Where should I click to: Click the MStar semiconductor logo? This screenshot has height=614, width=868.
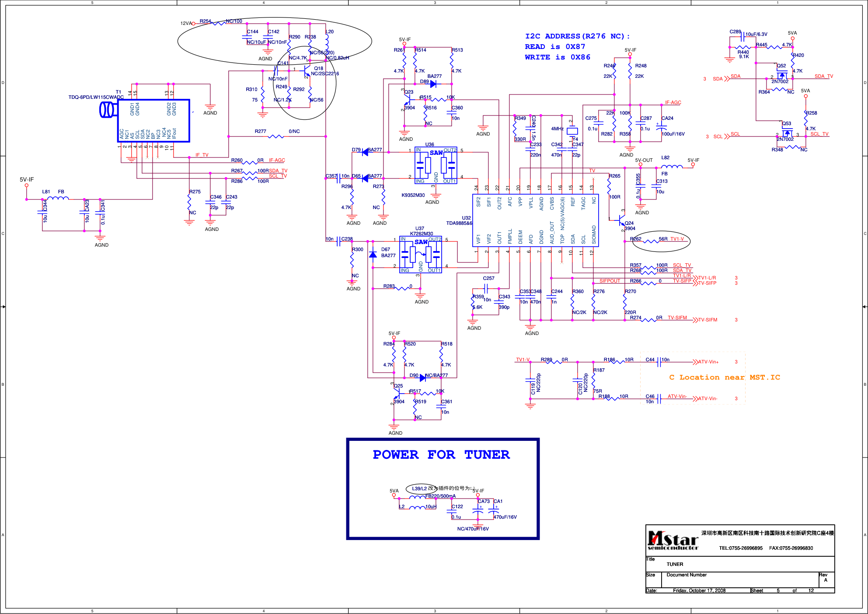(x=673, y=541)
